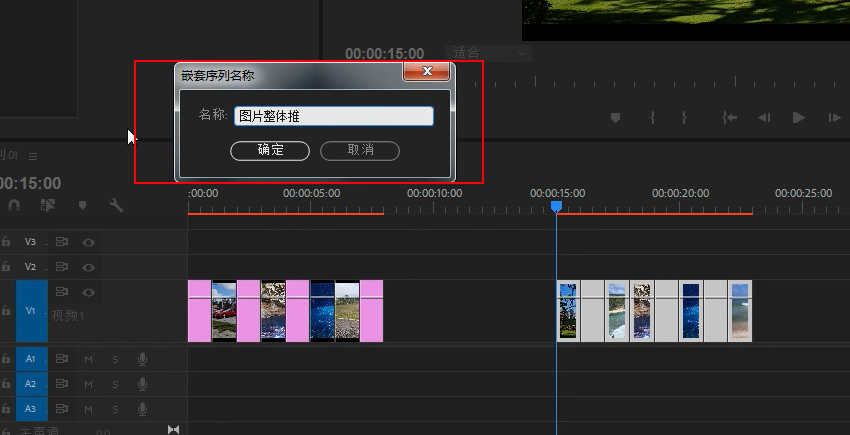Click the 确定 button in the dialog
The image size is (850, 435).
pyautogui.click(x=270, y=151)
